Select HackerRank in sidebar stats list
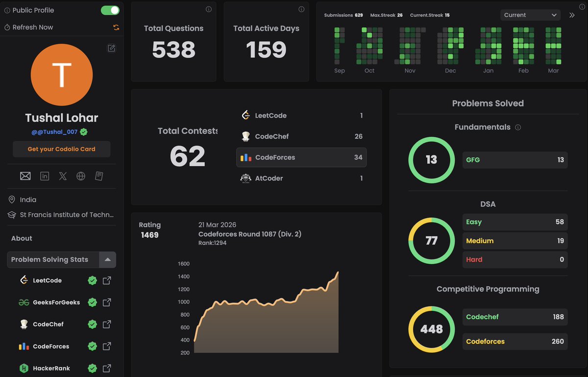This screenshot has width=588, height=377. 51,368
